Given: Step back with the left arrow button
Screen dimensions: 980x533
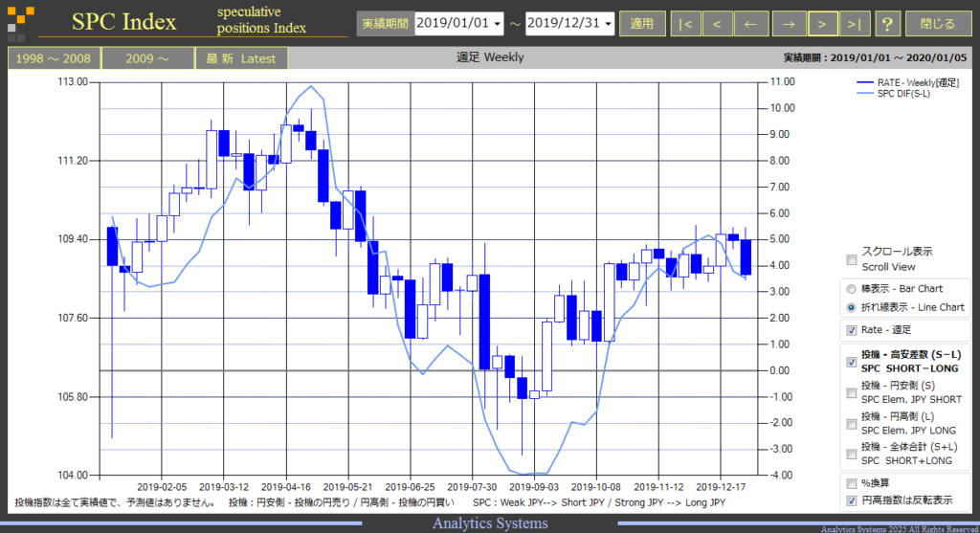Looking at the screenshot, I should click(x=750, y=24).
